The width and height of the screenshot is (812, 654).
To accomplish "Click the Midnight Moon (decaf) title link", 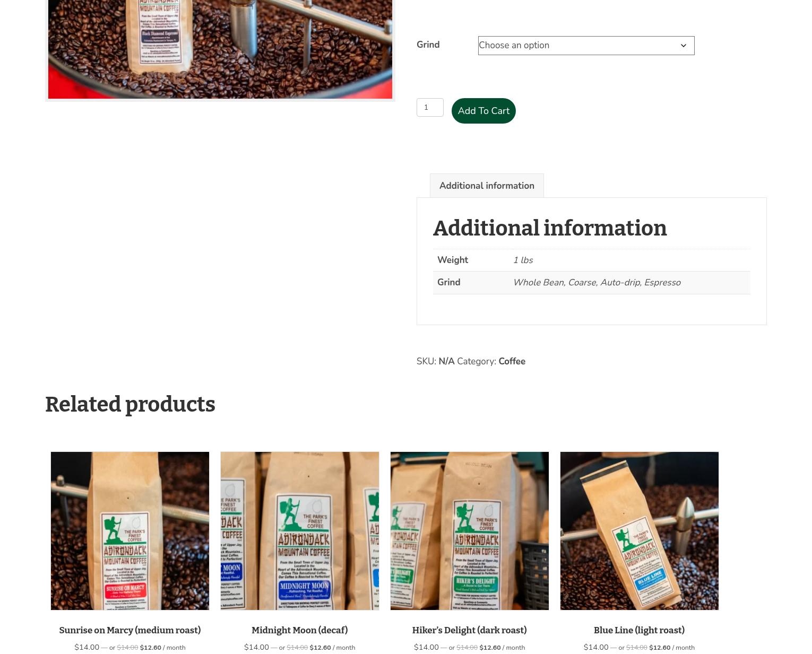I will 300,630.
